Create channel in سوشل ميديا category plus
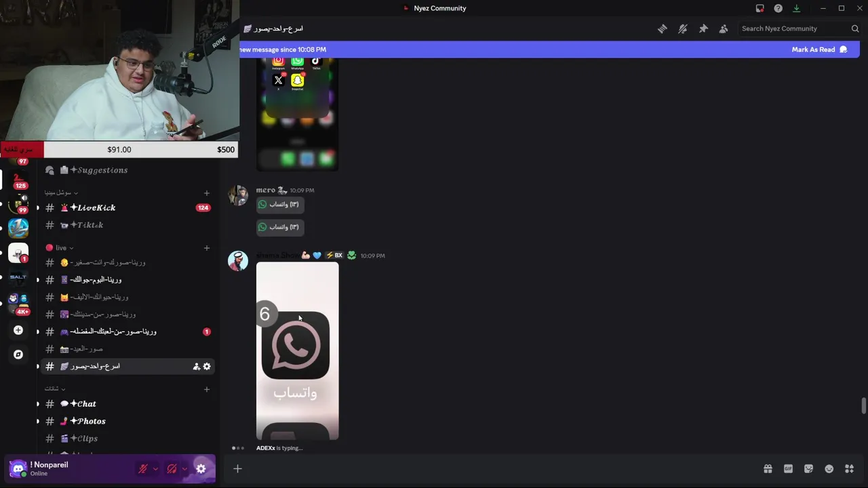868x488 pixels. [207, 192]
